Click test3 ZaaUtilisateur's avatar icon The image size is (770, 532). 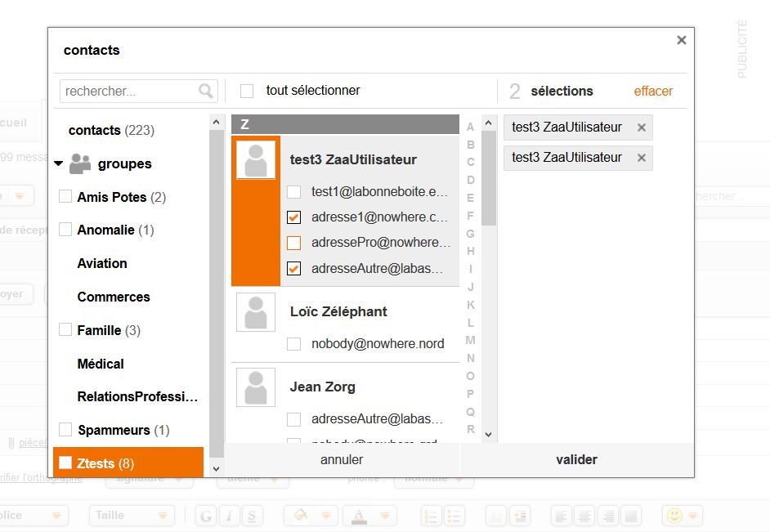(x=256, y=160)
